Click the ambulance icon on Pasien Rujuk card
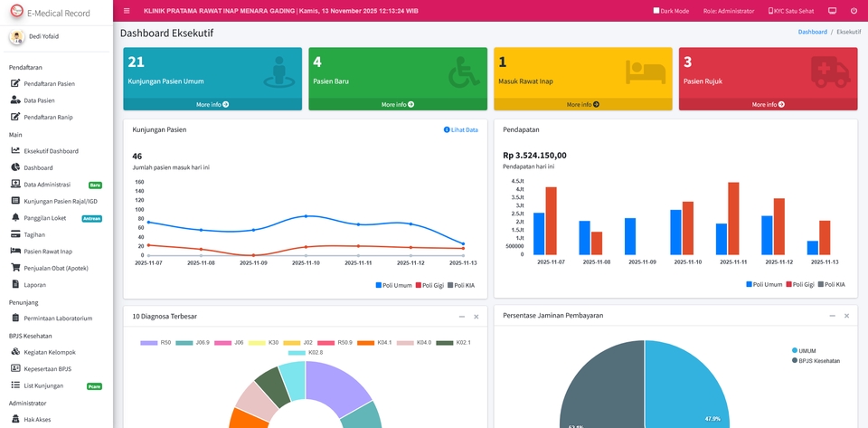The image size is (868, 428). [x=831, y=71]
